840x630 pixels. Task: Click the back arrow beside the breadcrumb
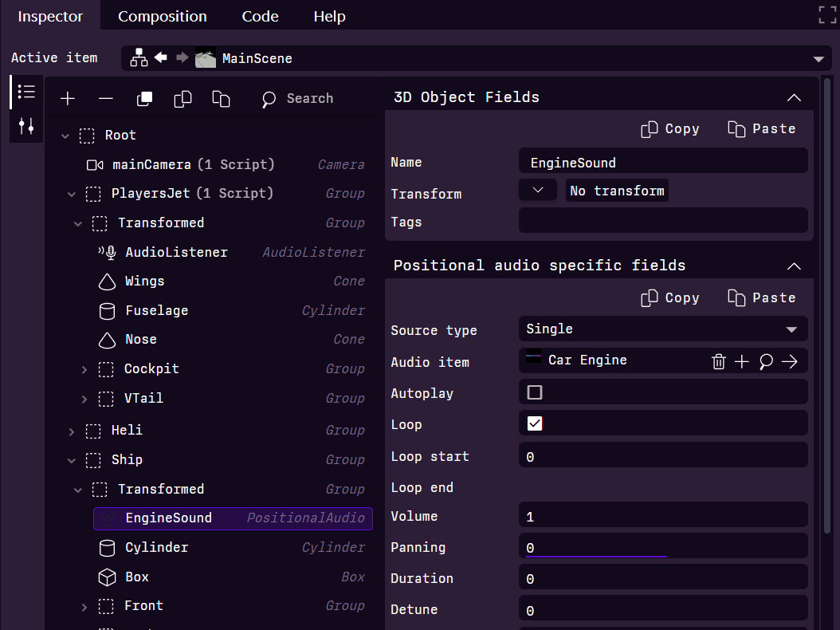click(160, 57)
